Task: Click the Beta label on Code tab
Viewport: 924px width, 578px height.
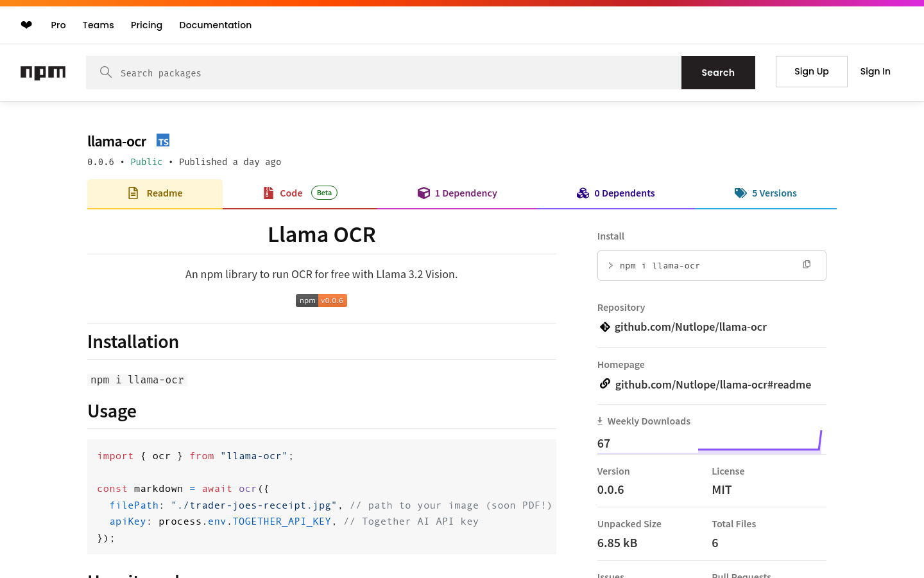Action: [x=324, y=193]
